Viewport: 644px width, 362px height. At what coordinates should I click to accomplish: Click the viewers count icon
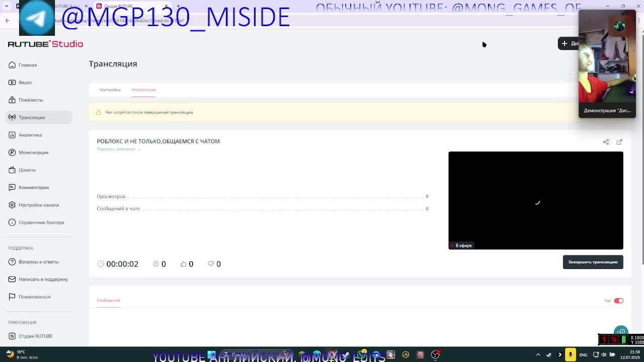[156, 264]
